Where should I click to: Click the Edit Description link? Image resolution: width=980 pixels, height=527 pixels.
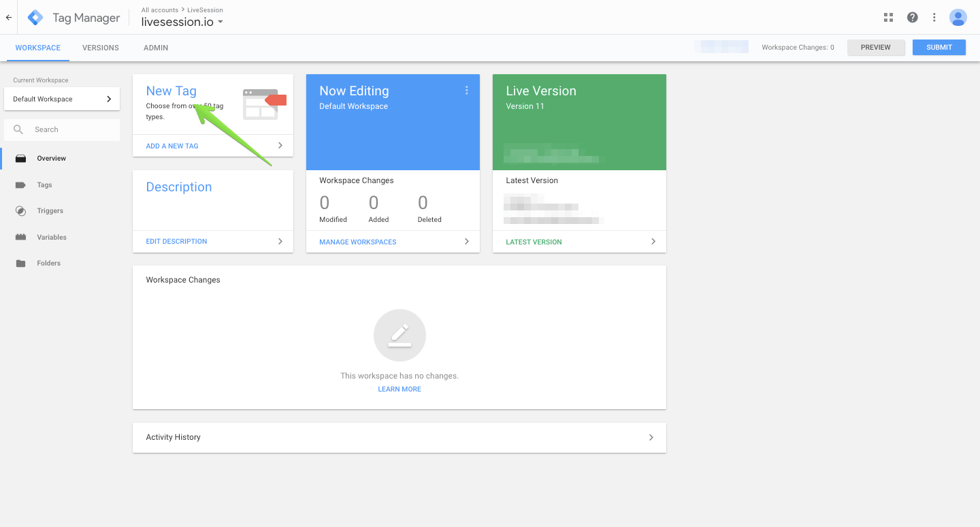[176, 242]
